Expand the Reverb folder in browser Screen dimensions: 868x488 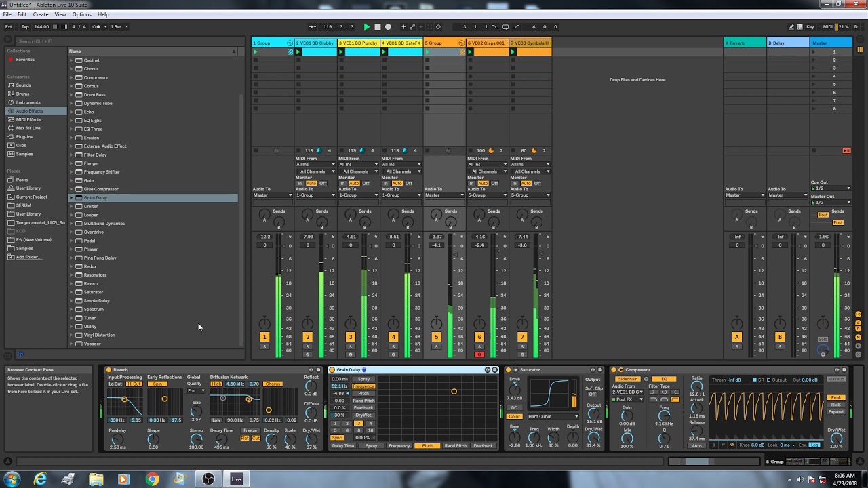click(x=71, y=283)
